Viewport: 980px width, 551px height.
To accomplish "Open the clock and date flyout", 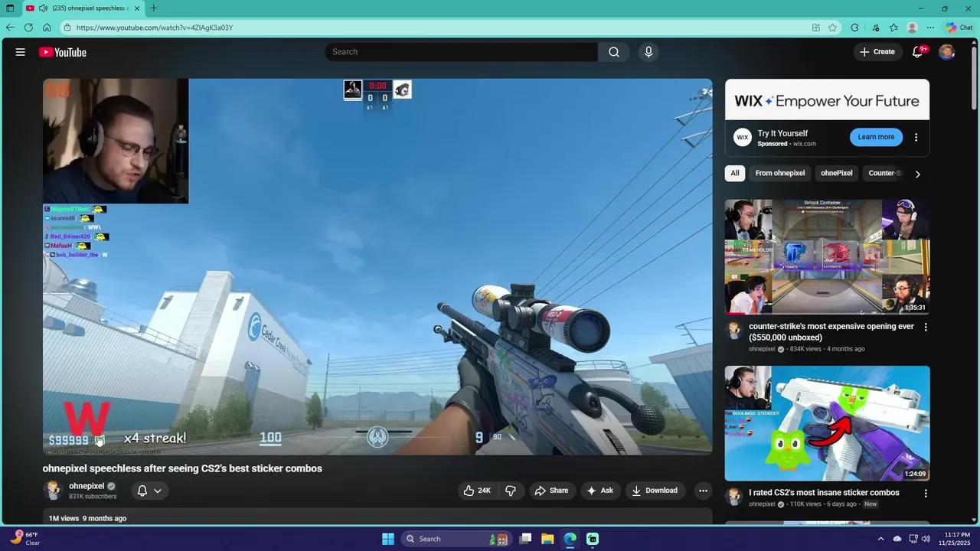I will click(x=954, y=539).
